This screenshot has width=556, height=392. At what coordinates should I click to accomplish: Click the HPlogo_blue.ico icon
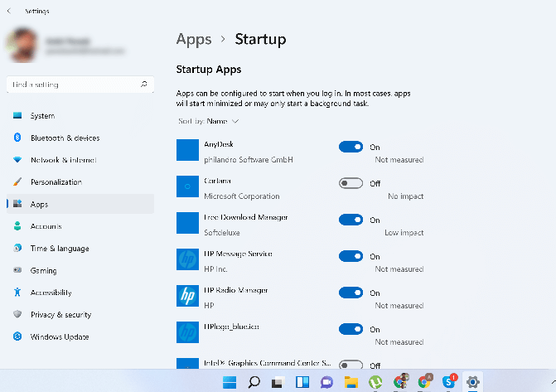[187, 332]
